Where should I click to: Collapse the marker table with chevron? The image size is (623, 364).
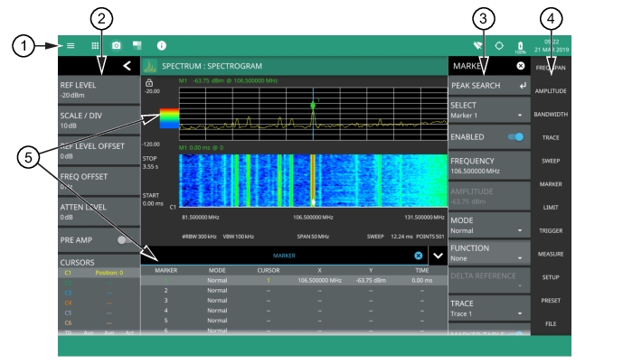(438, 257)
